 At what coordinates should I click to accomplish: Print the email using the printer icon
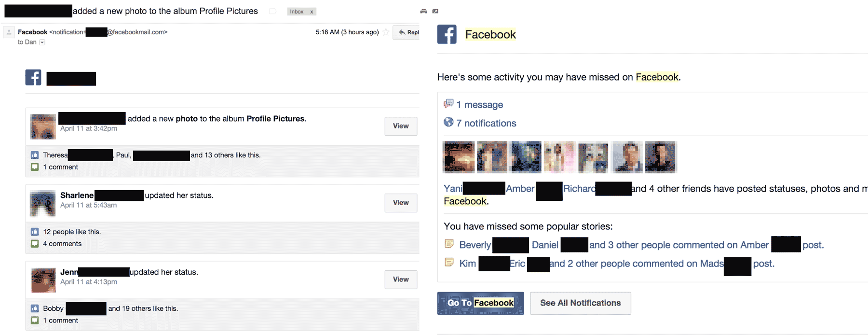coord(423,11)
